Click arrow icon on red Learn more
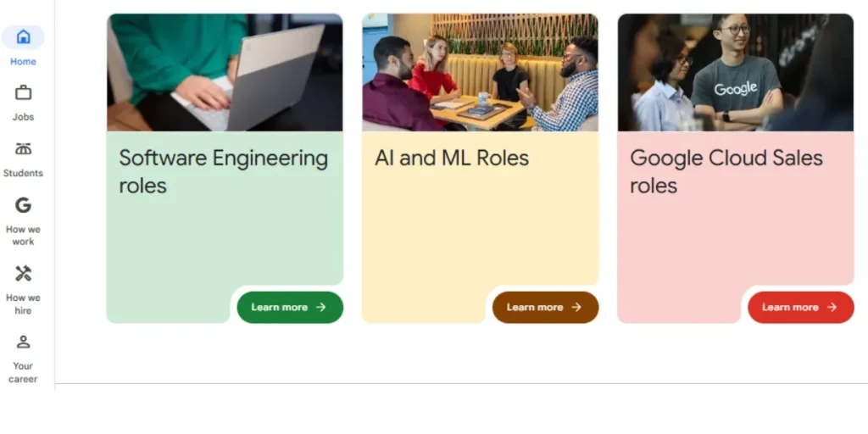Viewport: 868px width, 434px height. pyautogui.click(x=832, y=307)
